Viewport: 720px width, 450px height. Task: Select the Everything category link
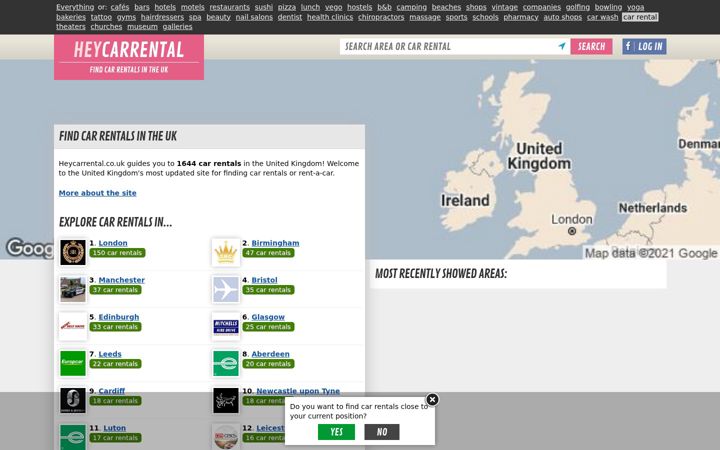75,7
